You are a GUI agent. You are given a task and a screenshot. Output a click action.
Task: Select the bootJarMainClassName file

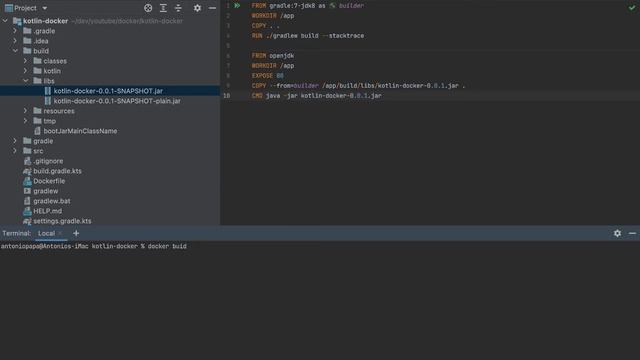click(x=80, y=131)
